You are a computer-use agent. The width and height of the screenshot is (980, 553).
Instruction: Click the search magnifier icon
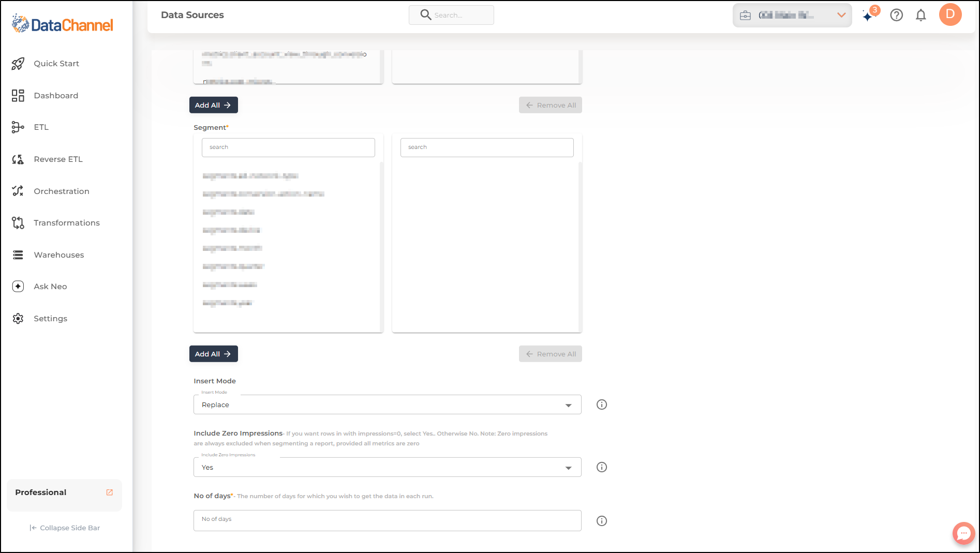[x=425, y=15]
